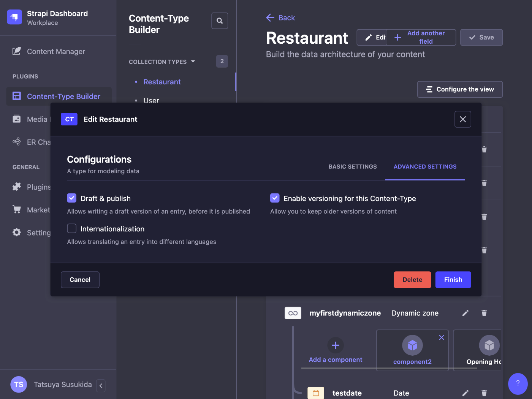The image size is (532, 399).
Task: Click the testdate calendar icon
Action: click(x=316, y=393)
